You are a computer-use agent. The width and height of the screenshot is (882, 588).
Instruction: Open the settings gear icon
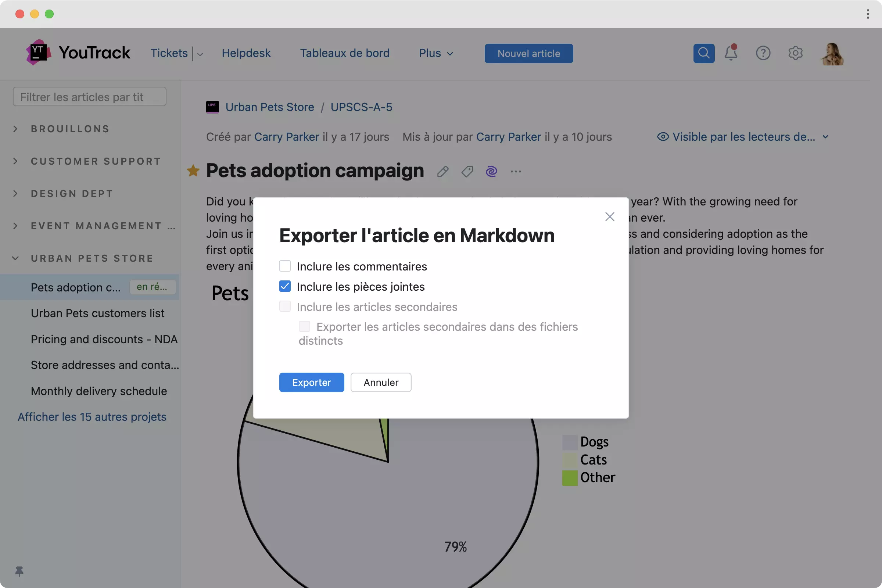click(795, 53)
